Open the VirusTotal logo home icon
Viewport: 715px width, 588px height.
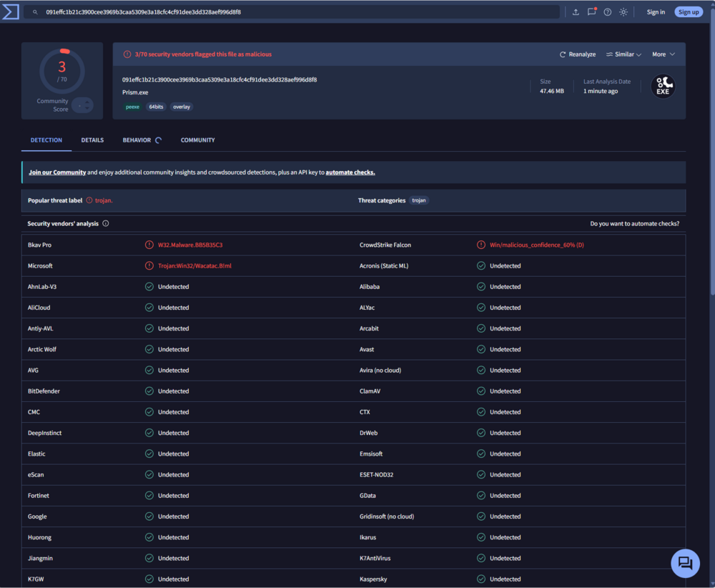point(11,12)
